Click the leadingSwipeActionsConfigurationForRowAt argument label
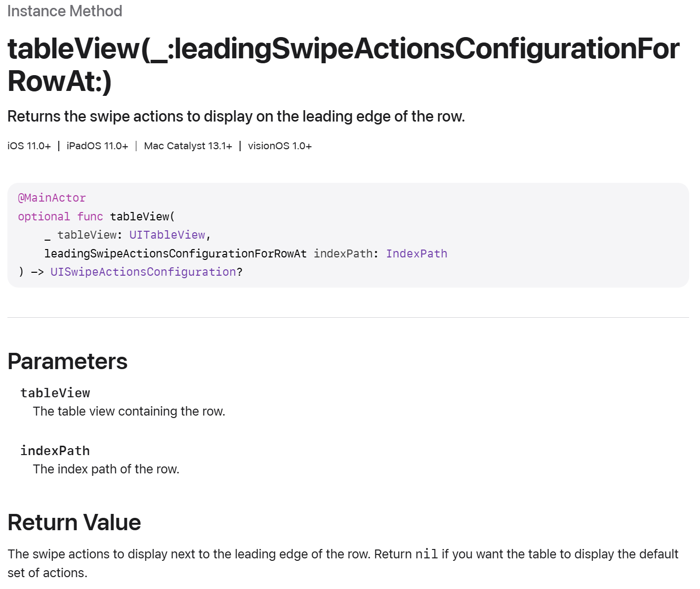Viewport: 700px width, 589px height. coord(175,253)
